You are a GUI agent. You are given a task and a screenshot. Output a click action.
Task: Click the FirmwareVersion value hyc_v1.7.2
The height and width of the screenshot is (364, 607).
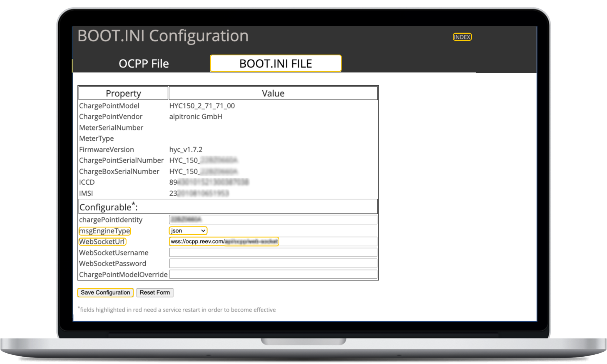(185, 150)
